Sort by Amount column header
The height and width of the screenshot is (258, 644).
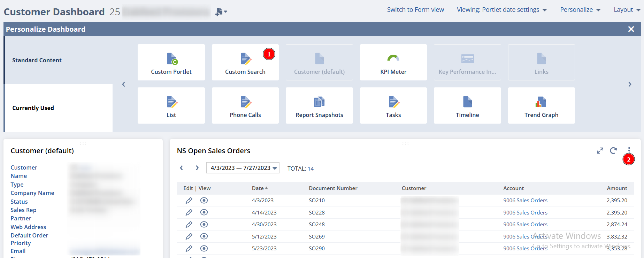(617, 188)
